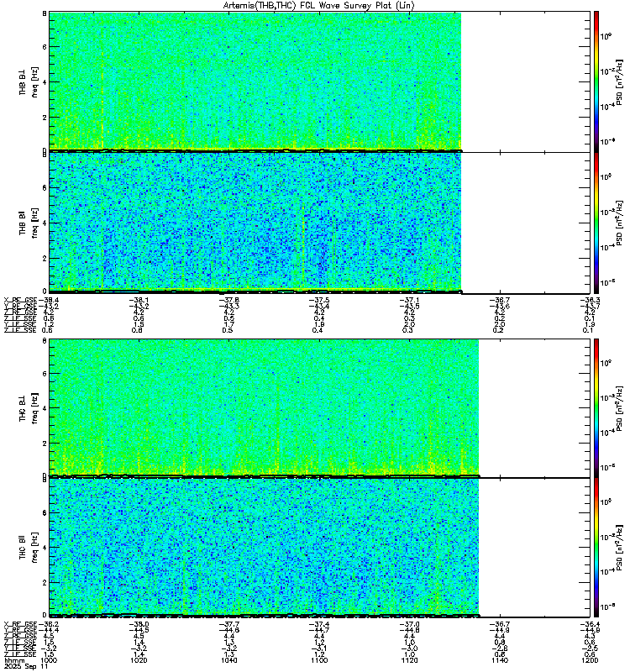
Task: Click the THB B-perpendicular spectrogram panel
Action: 319,81
